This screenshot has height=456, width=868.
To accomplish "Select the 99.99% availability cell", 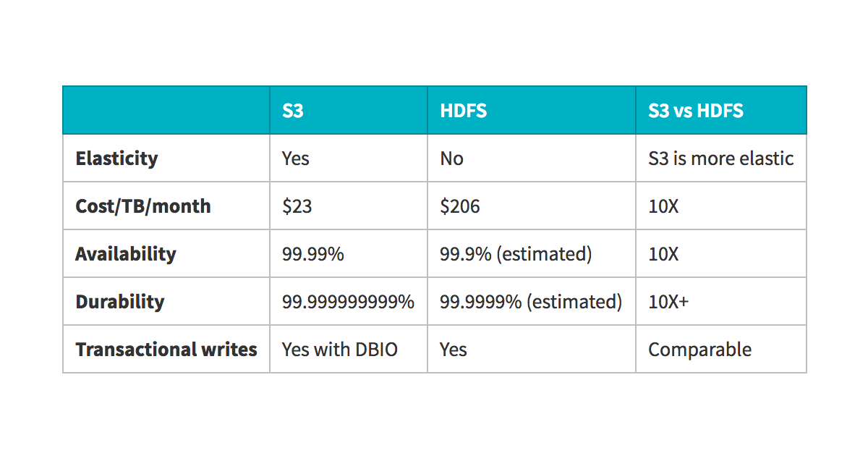I will coord(313,254).
